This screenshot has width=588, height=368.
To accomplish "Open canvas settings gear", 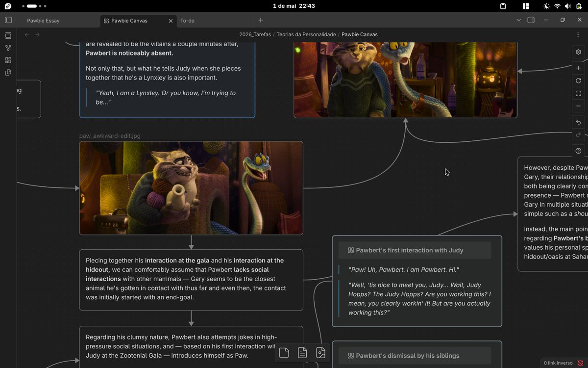I will click(x=578, y=52).
